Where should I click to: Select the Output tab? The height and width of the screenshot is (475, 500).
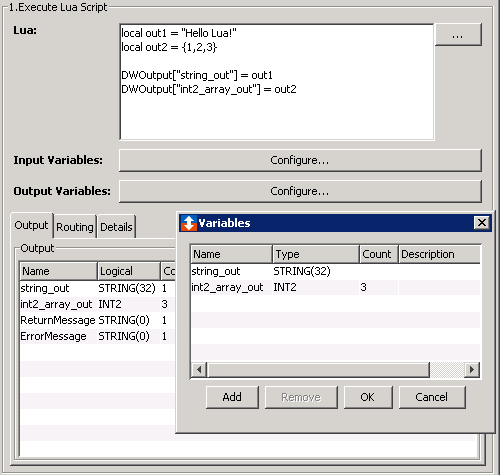pos(31,225)
